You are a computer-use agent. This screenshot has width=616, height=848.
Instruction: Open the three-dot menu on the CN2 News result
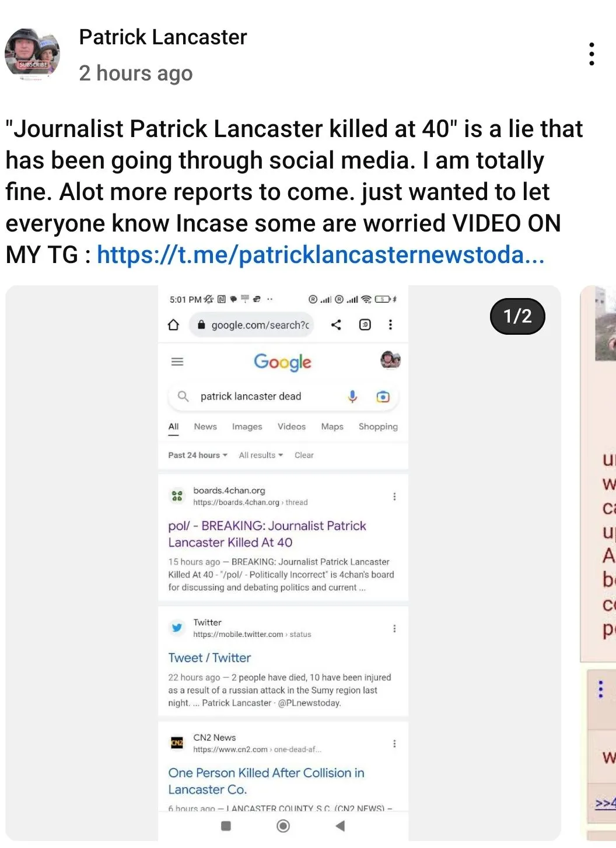coord(395,743)
